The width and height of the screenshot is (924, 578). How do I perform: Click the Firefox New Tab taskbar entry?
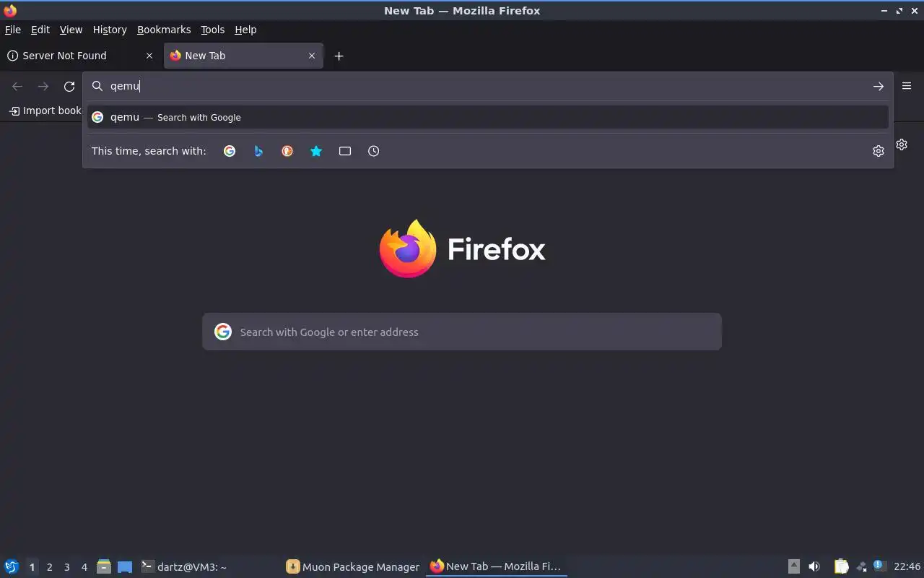tap(496, 566)
